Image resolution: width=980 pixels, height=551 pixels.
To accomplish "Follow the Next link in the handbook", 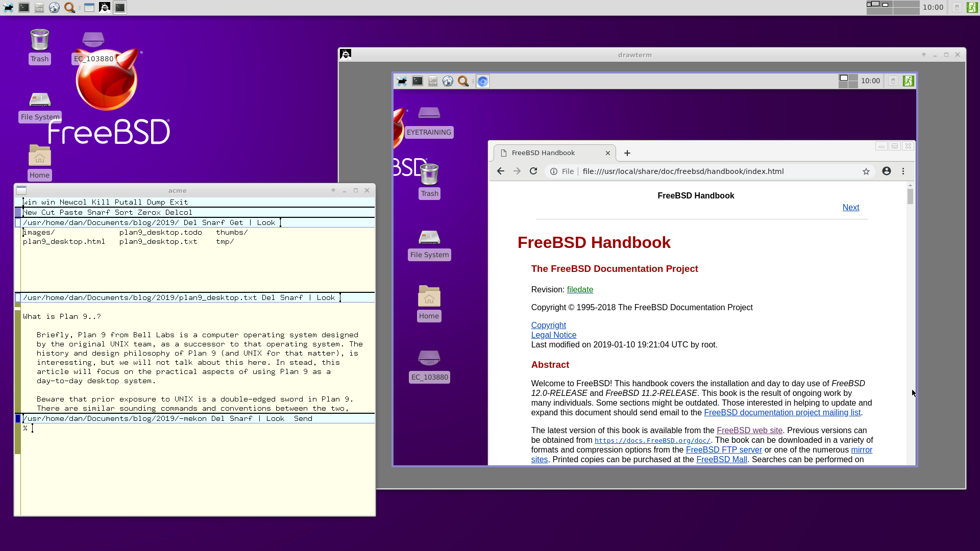I will (x=850, y=208).
